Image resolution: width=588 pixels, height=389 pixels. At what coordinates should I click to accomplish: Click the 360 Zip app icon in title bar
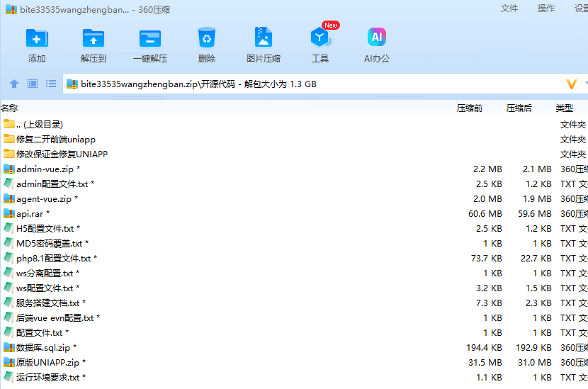pos(11,9)
